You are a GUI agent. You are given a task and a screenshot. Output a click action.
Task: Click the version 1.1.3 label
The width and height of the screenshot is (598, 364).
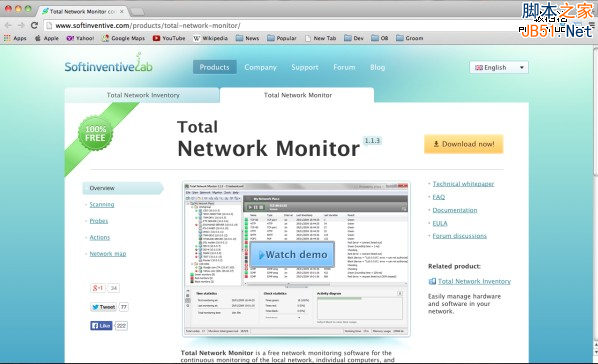372,141
